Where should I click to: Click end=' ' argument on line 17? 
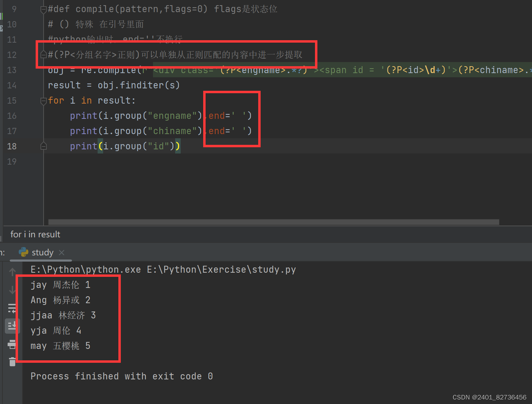[x=227, y=131]
